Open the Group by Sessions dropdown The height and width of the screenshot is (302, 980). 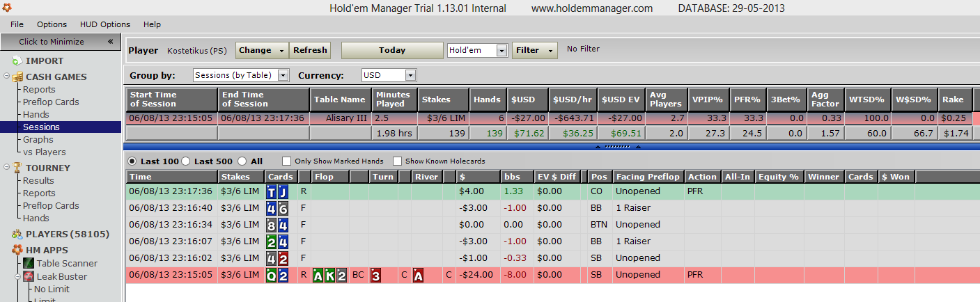283,75
